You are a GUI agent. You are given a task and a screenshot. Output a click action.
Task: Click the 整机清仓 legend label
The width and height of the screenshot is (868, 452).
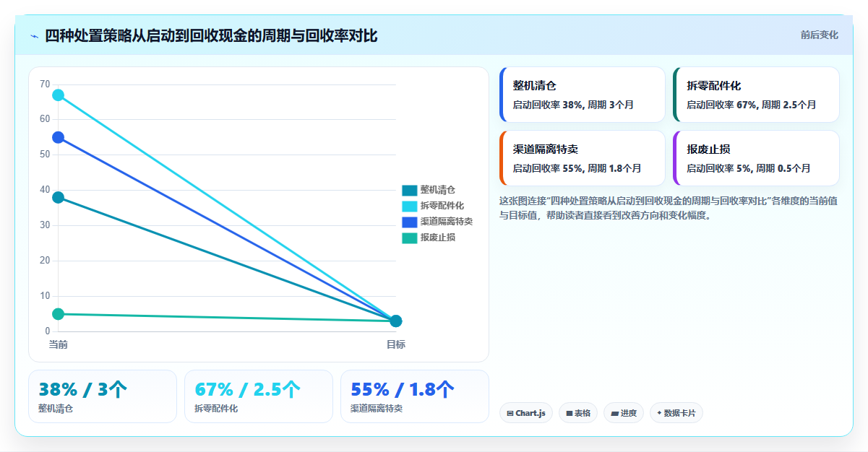click(438, 190)
